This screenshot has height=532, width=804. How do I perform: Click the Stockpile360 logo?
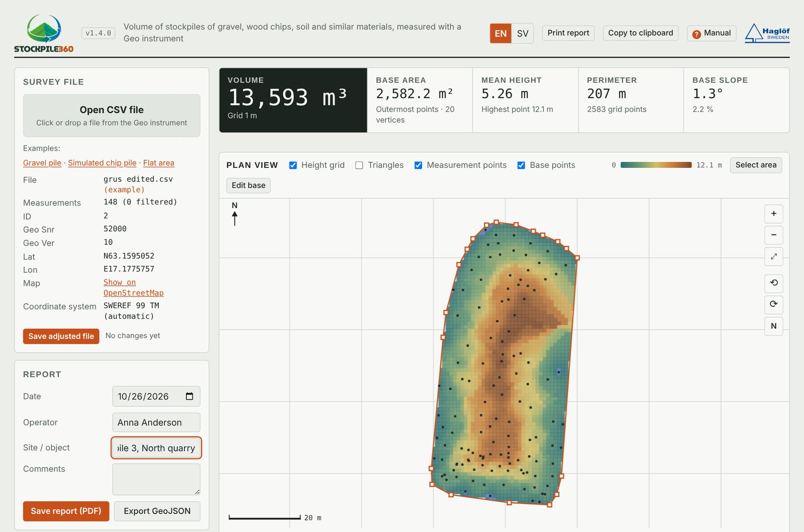44,33
